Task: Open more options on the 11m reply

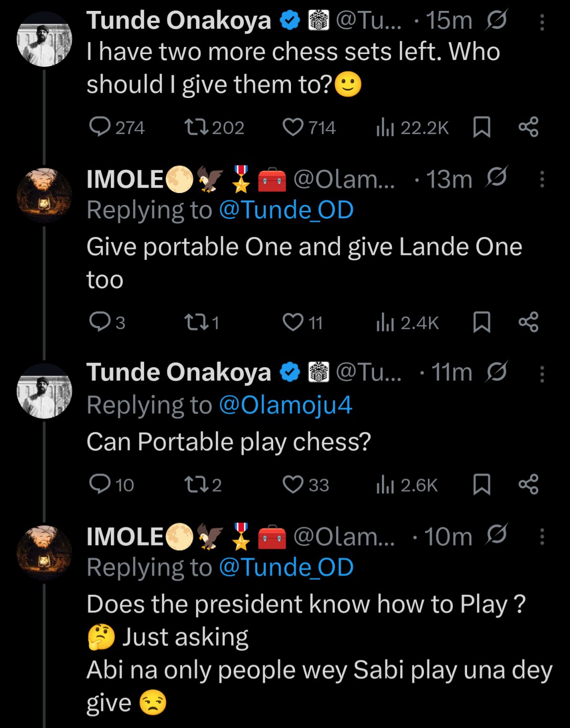Action: pos(542,374)
